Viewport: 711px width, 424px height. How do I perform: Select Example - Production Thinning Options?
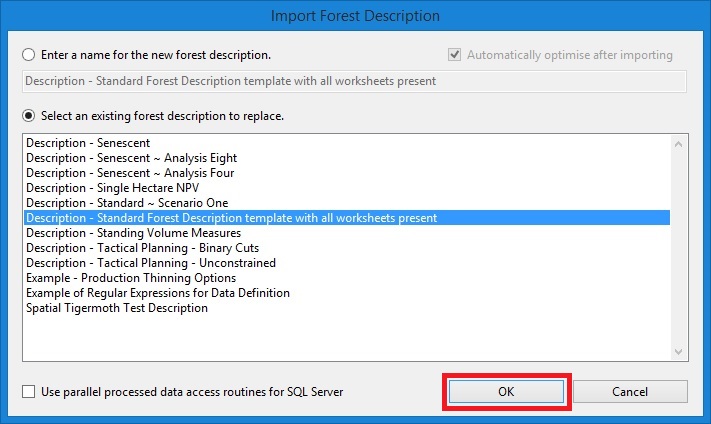click(x=347, y=278)
